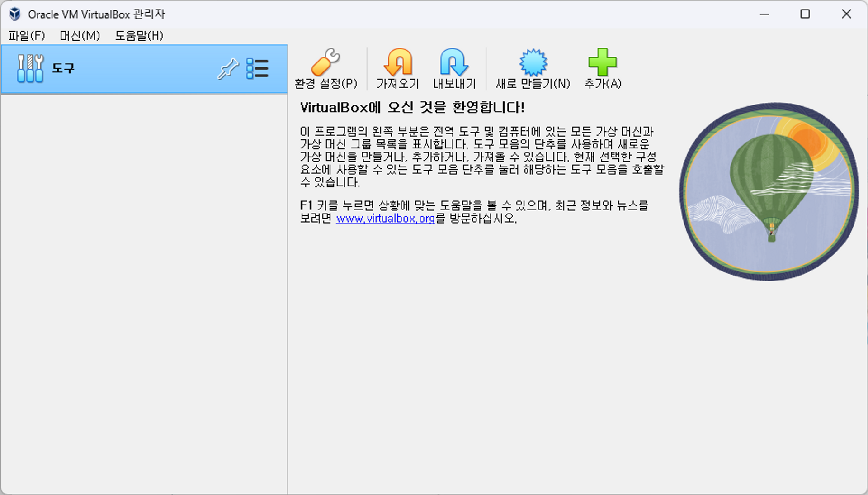Image resolution: width=868 pixels, height=495 pixels.
Task: Click the VirtualBox cube icon in title bar
Action: coord(15,14)
